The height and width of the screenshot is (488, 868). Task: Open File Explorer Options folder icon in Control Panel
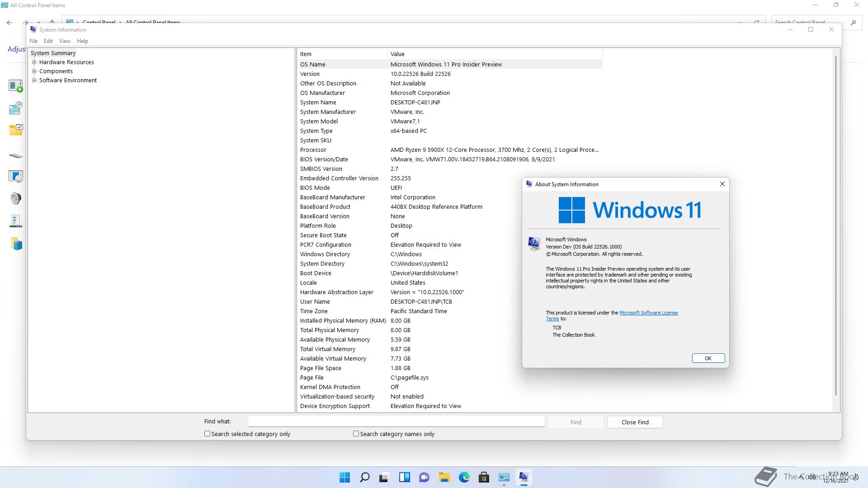[15, 130]
